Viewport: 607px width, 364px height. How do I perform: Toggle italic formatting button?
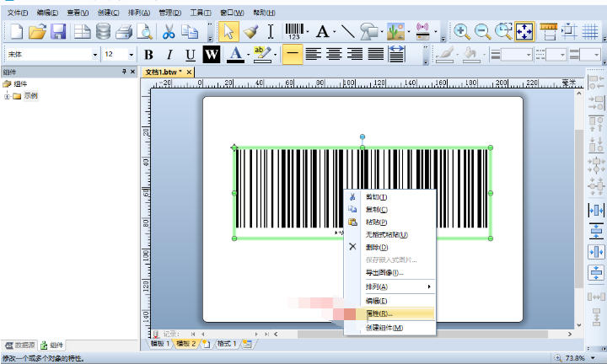169,55
